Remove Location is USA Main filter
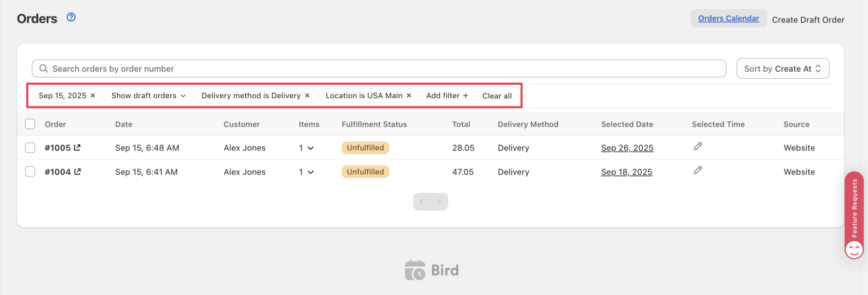868x295 pixels. click(409, 96)
